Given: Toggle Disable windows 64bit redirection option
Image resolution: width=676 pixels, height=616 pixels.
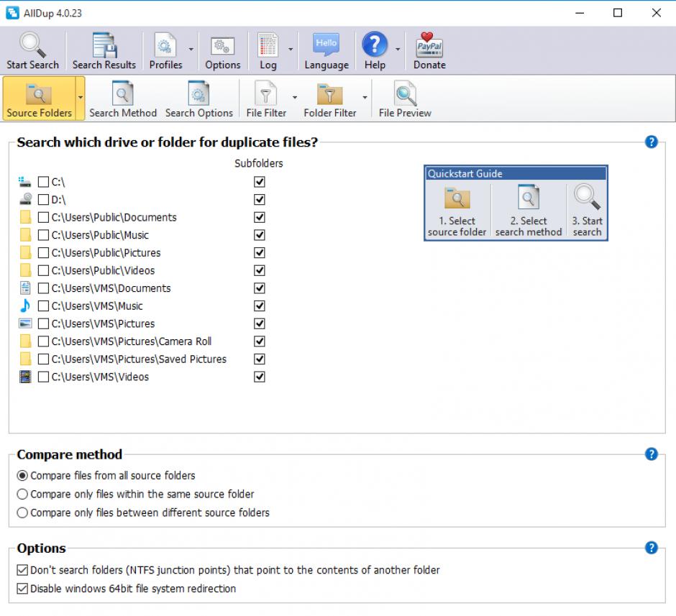Looking at the screenshot, I should (x=22, y=589).
